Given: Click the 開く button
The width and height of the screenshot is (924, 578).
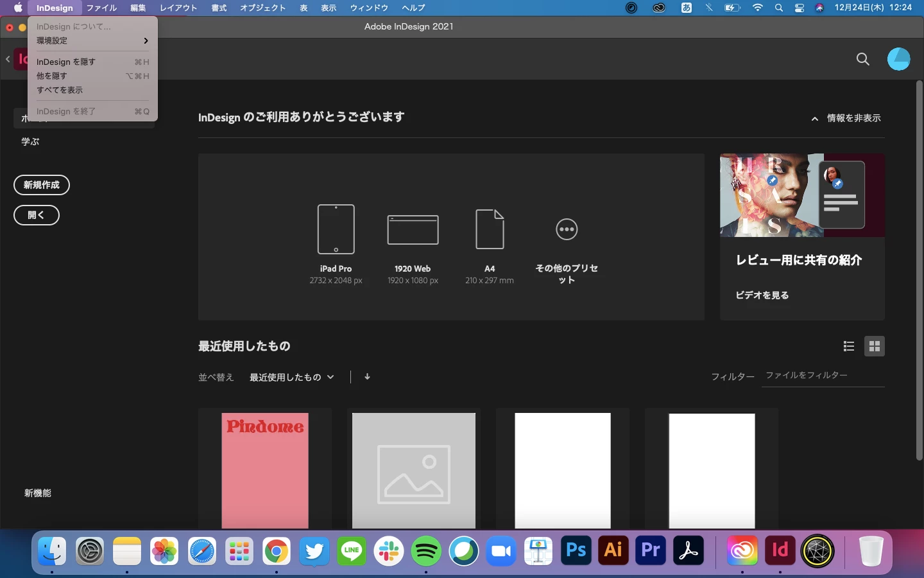Looking at the screenshot, I should tap(37, 215).
